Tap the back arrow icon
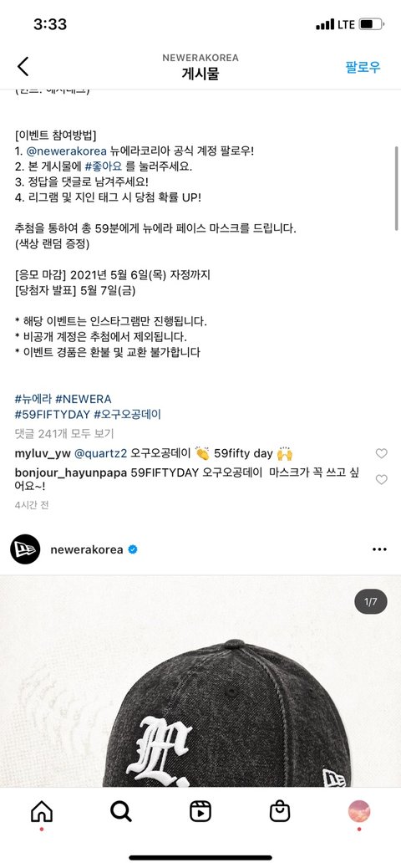This screenshot has width=401, height=868. [23, 66]
